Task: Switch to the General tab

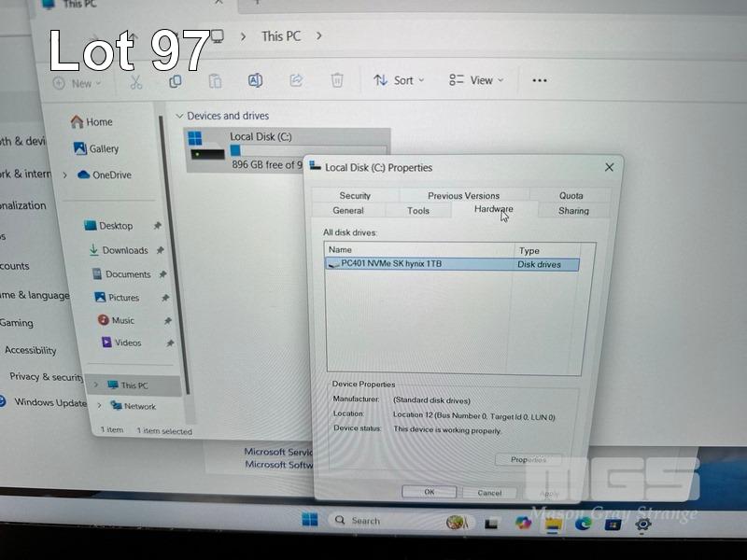Action: coord(348,211)
